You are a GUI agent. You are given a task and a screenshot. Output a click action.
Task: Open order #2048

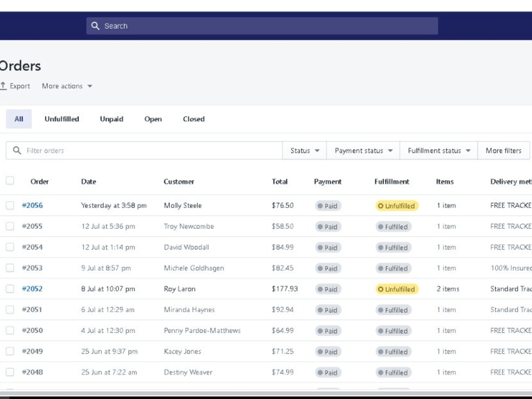(32, 372)
